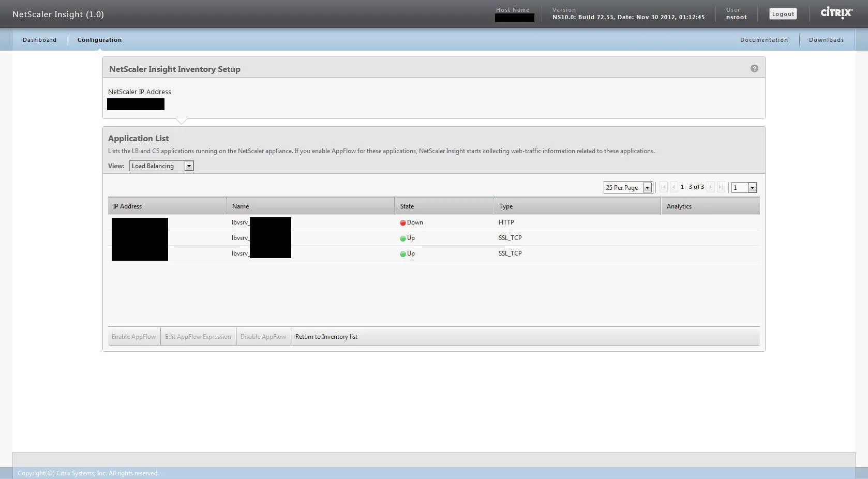868x479 pixels.
Task: Click the Application List heading
Action: 139,138
